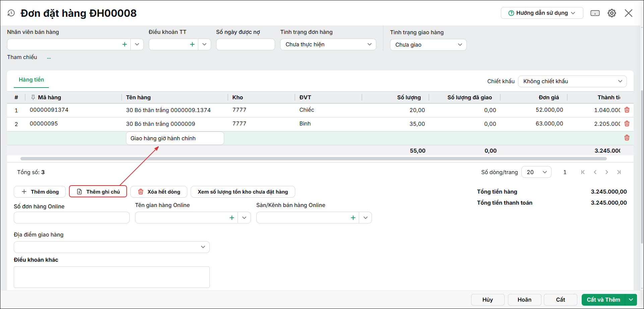Add a new Điều khoản TT with plus icon
The image size is (644, 309).
pyautogui.click(x=192, y=44)
